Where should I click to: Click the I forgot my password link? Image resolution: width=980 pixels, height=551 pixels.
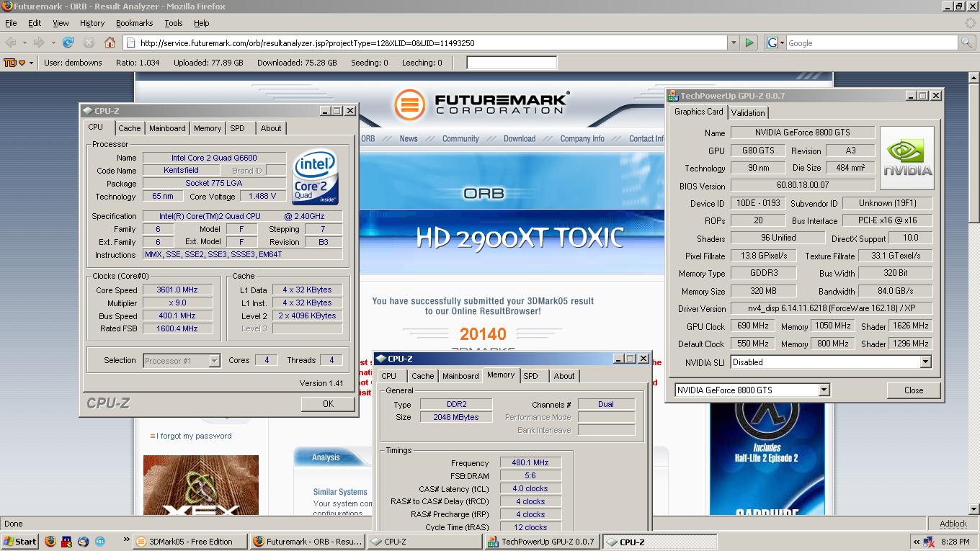pyautogui.click(x=195, y=436)
